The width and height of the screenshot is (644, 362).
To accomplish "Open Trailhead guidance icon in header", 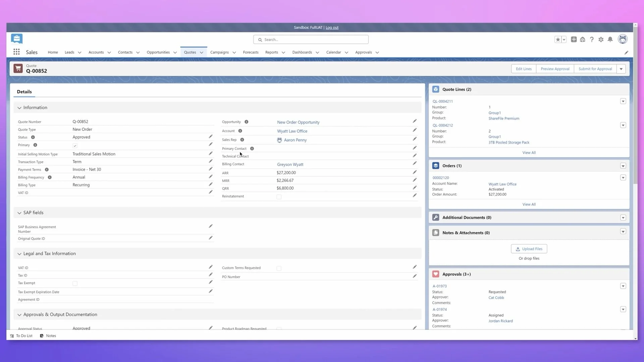I will [x=583, y=40].
